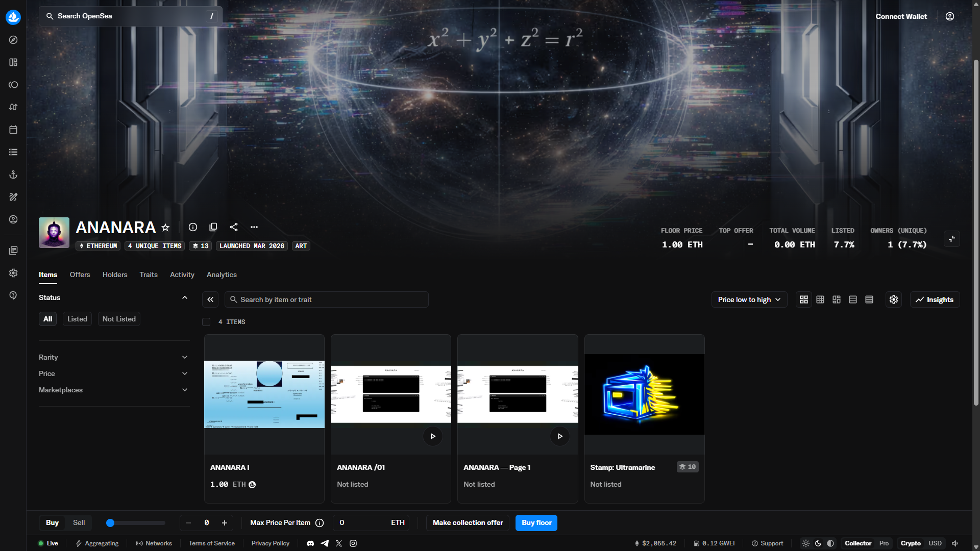The image size is (980, 551).
Task: Toggle the Sell mode option
Action: [x=79, y=522]
